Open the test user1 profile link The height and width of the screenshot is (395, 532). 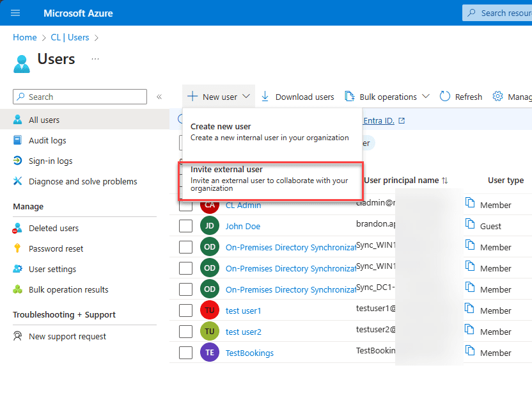243,310
